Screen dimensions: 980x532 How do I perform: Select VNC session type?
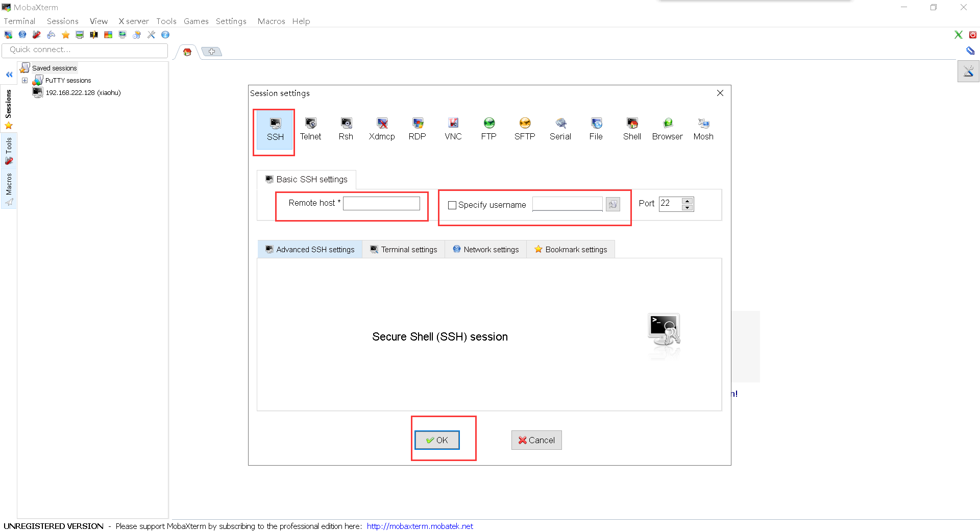(x=453, y=129)
